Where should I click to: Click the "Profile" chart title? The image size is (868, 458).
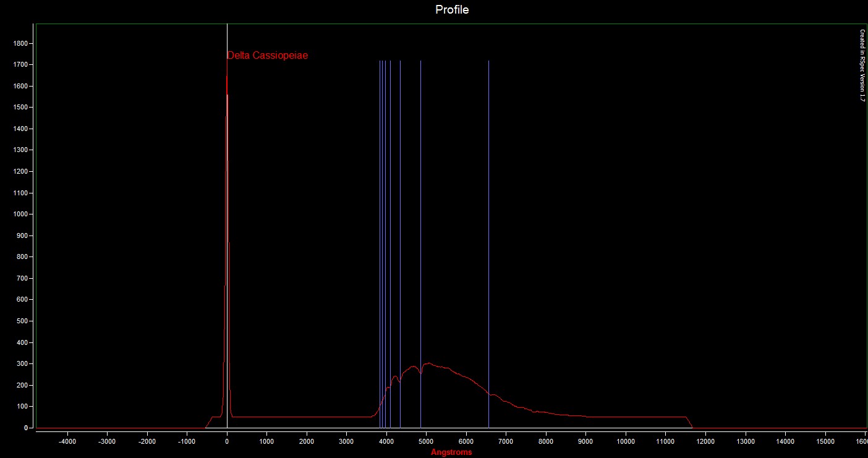[x=452, y=10]
